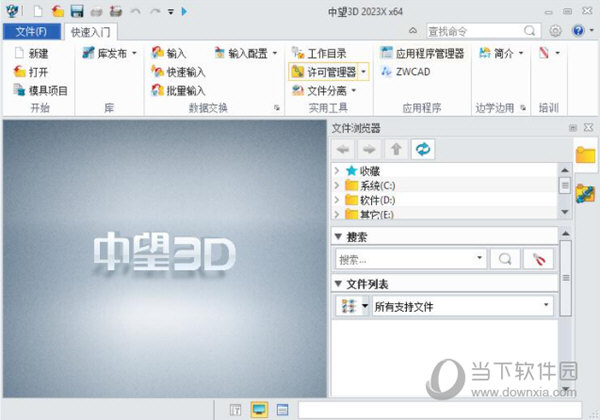Click 快速输入 in 数据交换 group
600x420 pixels.
[178, 72]
